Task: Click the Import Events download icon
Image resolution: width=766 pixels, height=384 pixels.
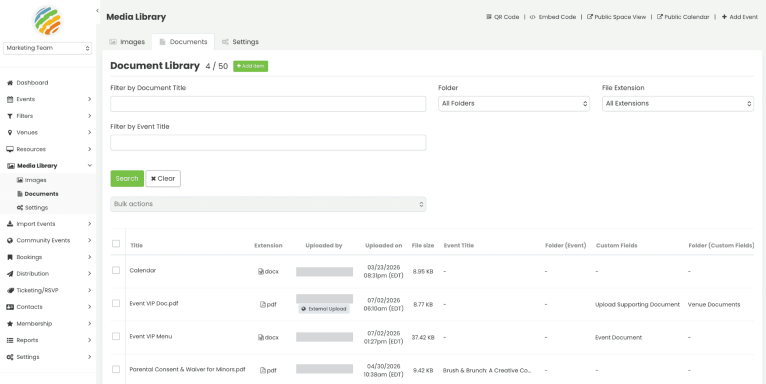Action: click(x=10, y=224)
